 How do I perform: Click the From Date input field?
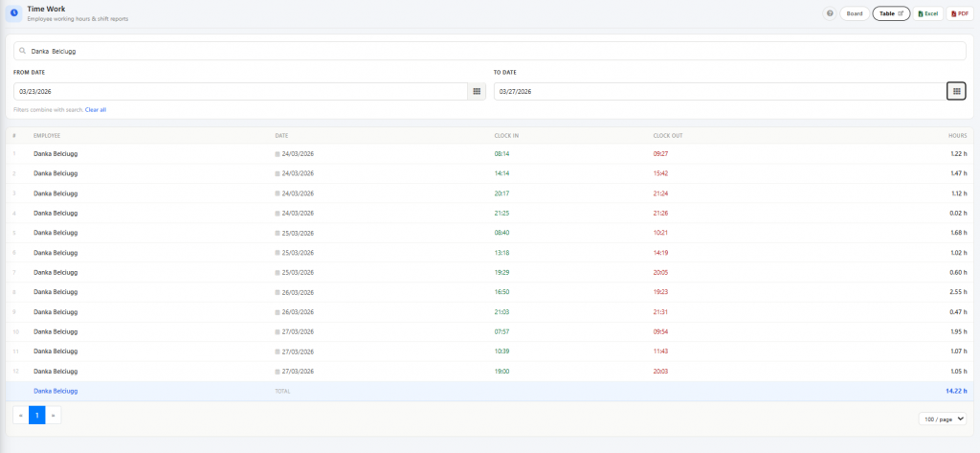pyautogui.click(x=240, y=91)
